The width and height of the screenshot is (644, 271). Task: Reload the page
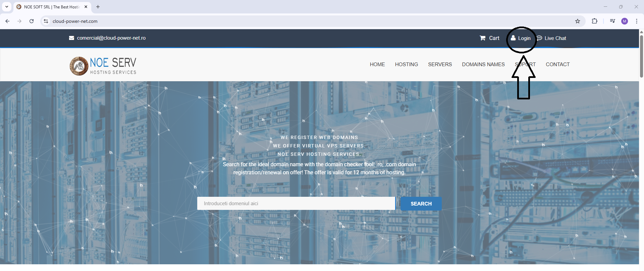pyautogui.click(x=32, y=21)
